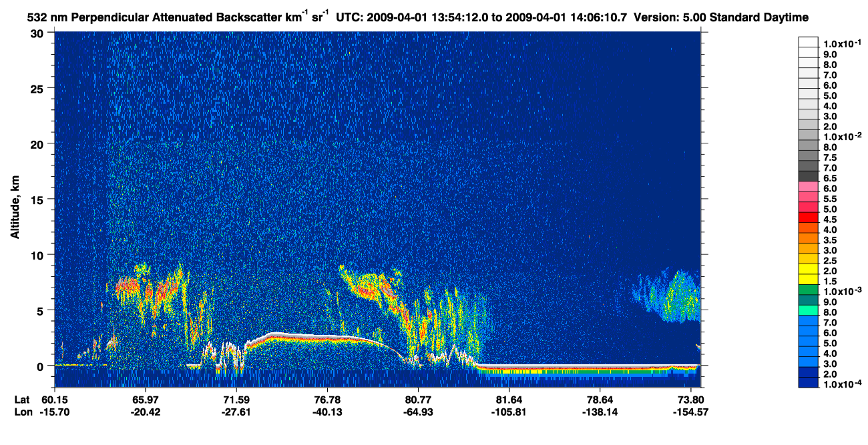Click the color scale label '2.5'

831,260
